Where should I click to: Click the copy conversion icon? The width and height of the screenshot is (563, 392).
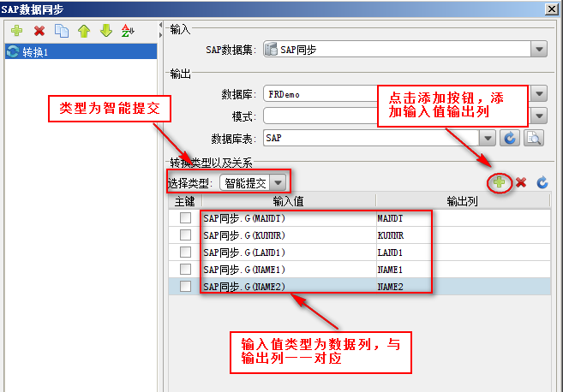click(x=62, y=31)
